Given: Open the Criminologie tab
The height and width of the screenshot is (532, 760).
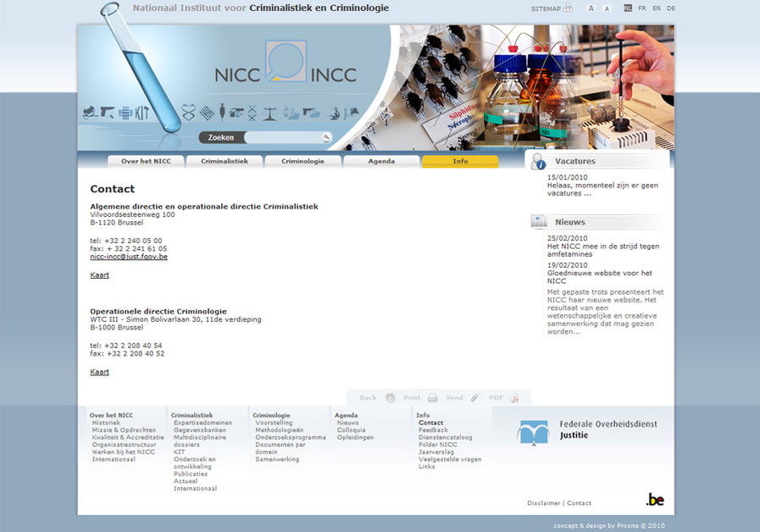Looking at the screenshot, I should coord(303,161).
